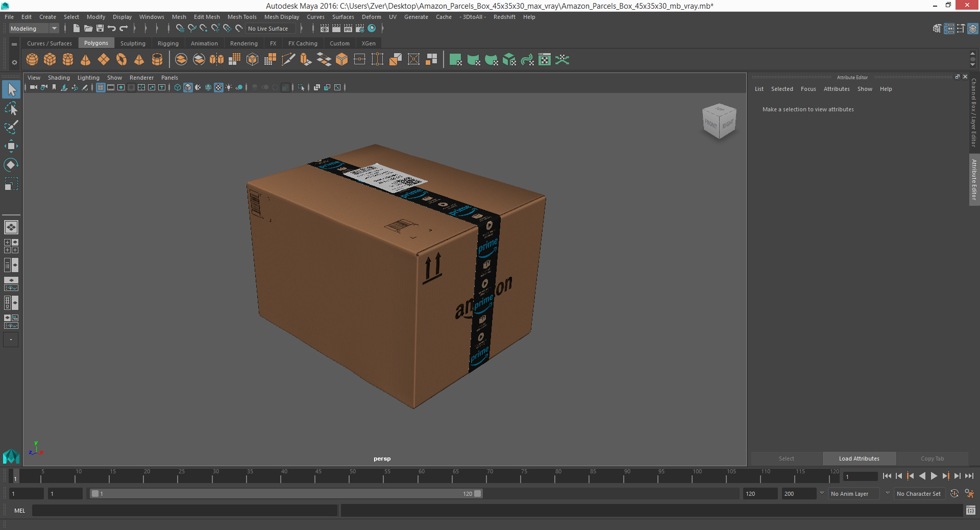Play the animation forwards

pyautogui.click(x=934, y=476)
